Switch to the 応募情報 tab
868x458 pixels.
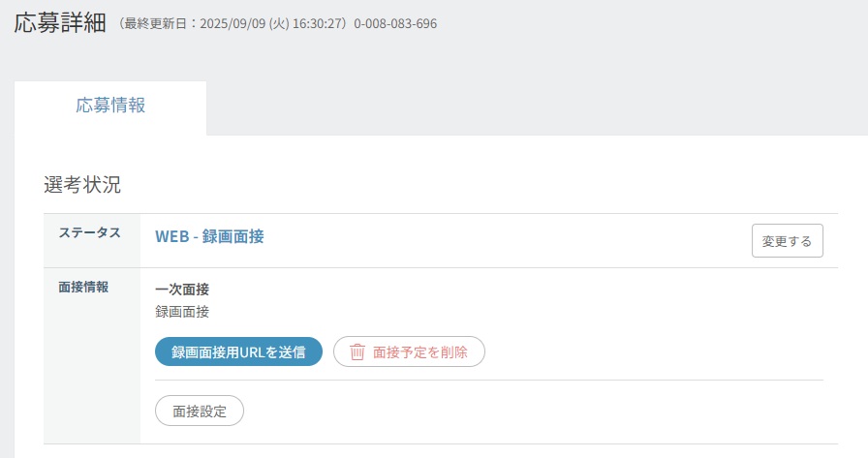point(110,107)
